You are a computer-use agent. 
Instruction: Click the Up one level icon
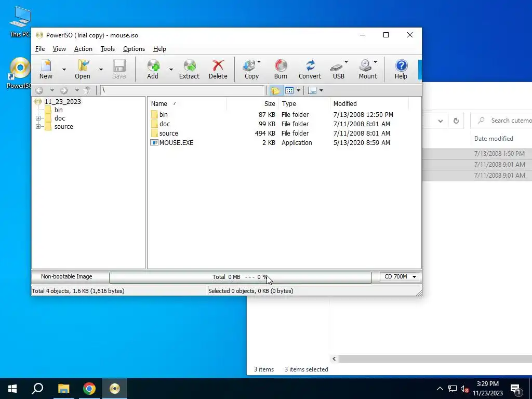[x=87, y=90]
